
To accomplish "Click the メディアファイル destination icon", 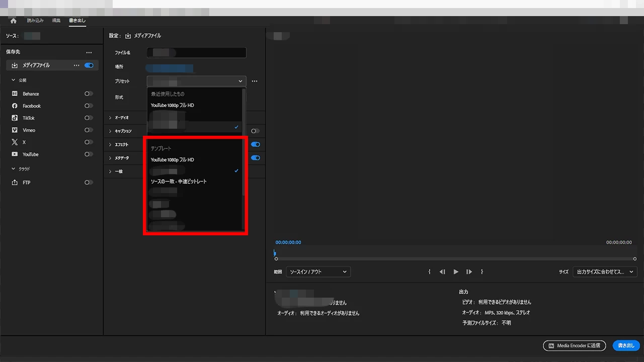I will pos(15,65).
